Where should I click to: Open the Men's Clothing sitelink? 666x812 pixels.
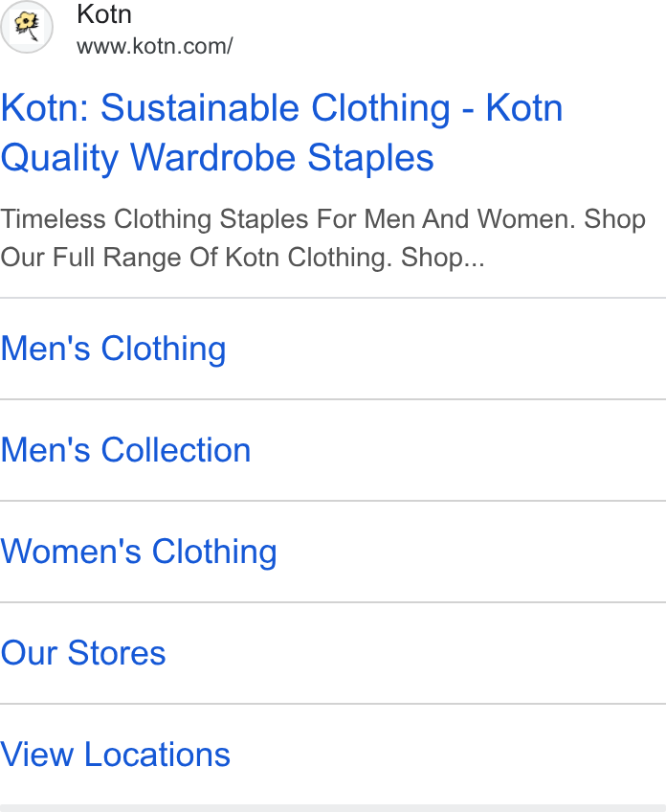click(x=113, y=349)
